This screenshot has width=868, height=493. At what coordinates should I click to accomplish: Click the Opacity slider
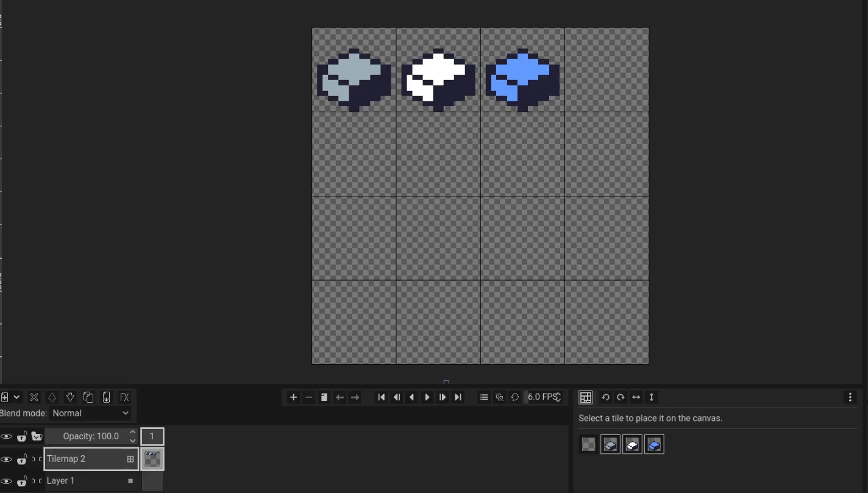tap(91, 436)
